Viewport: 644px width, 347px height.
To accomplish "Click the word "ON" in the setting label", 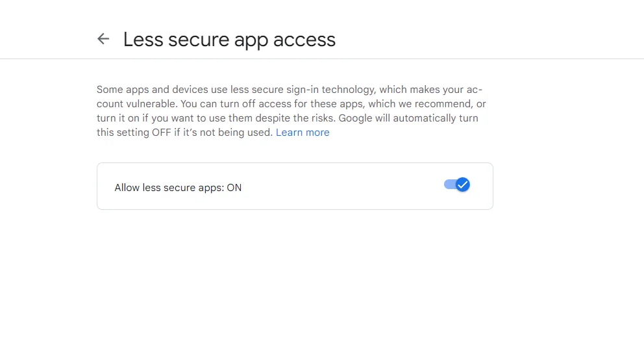I will [x=234, y=188].
